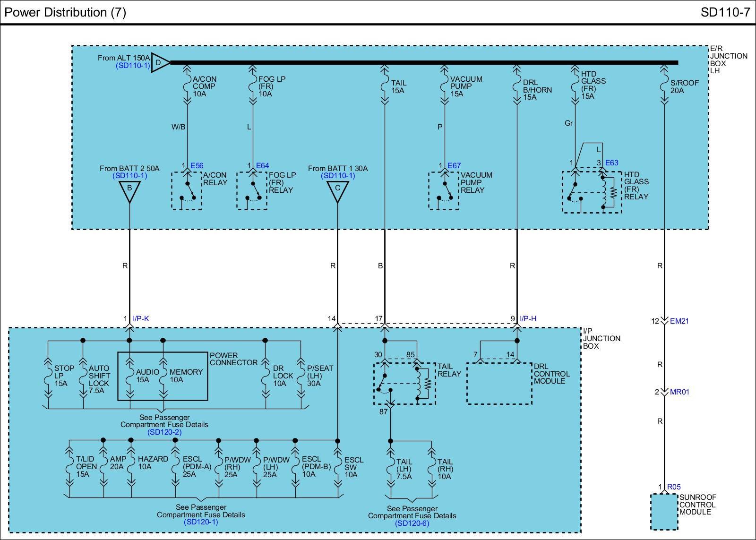Click the tail relay symbol
Image resolution: width=756 pixels, height=540 pixels.
pyautogui.click(x=404, y=384)
